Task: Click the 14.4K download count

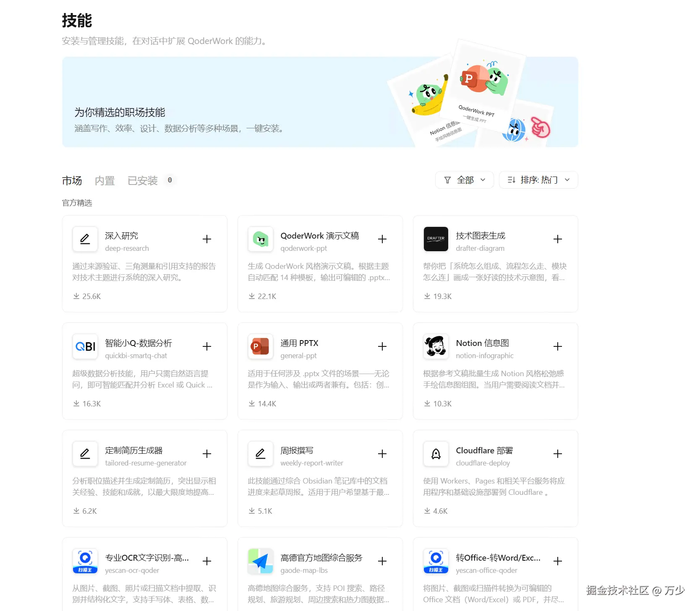Action: 262,403
